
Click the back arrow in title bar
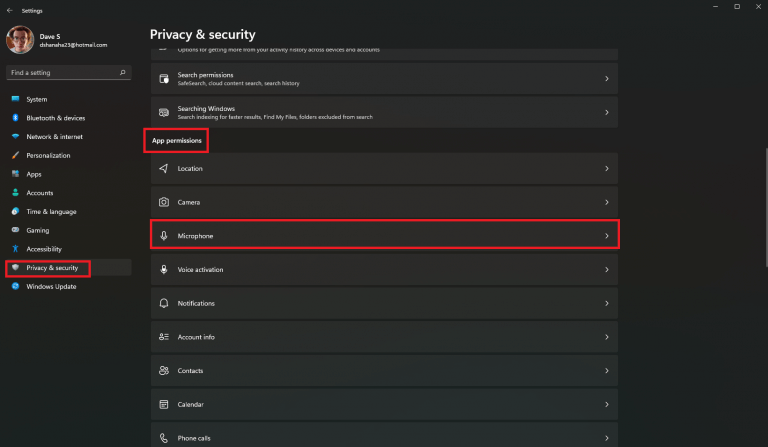coord(9,6)
